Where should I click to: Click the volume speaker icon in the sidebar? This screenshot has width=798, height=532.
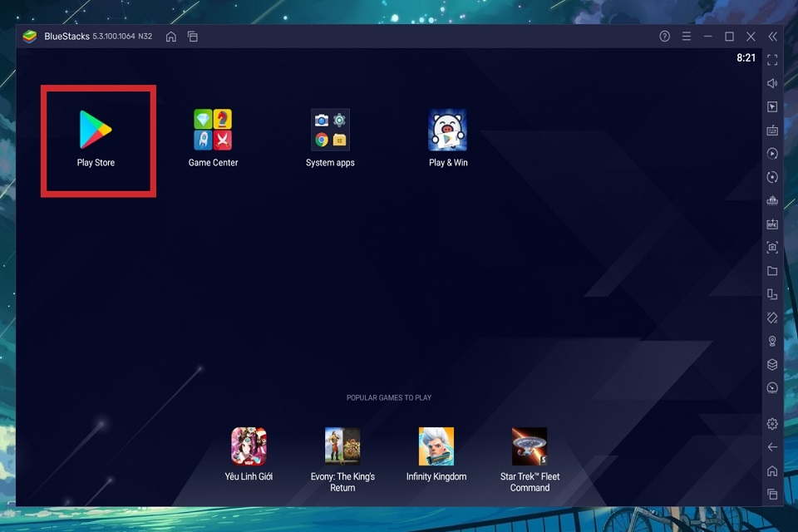pyautogui.click(x=772, y=83)
